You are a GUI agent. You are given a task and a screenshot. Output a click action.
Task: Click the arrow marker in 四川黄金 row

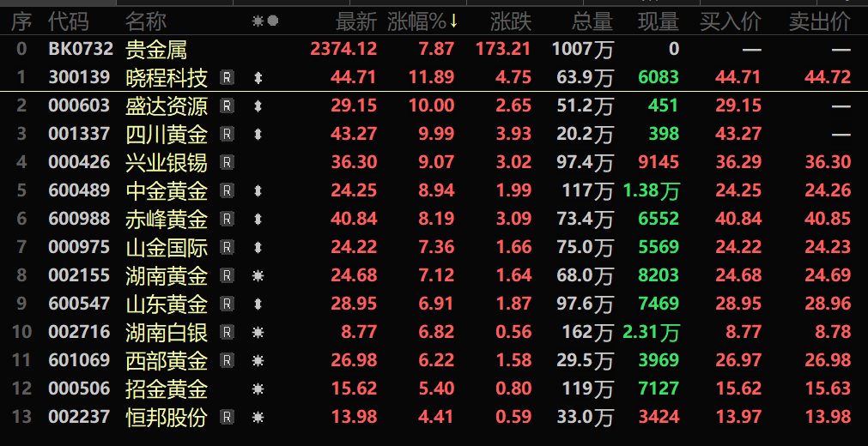click(x=258, y=135)
